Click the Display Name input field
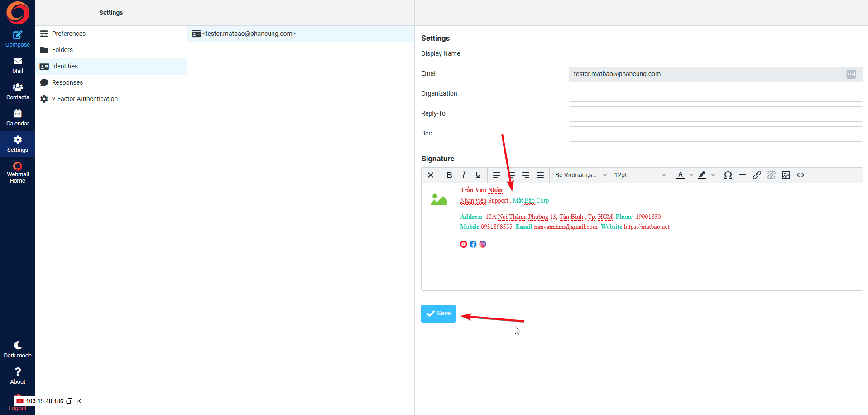Image resolution: width=868 pixels, height=415 pixels. [715, 54]
